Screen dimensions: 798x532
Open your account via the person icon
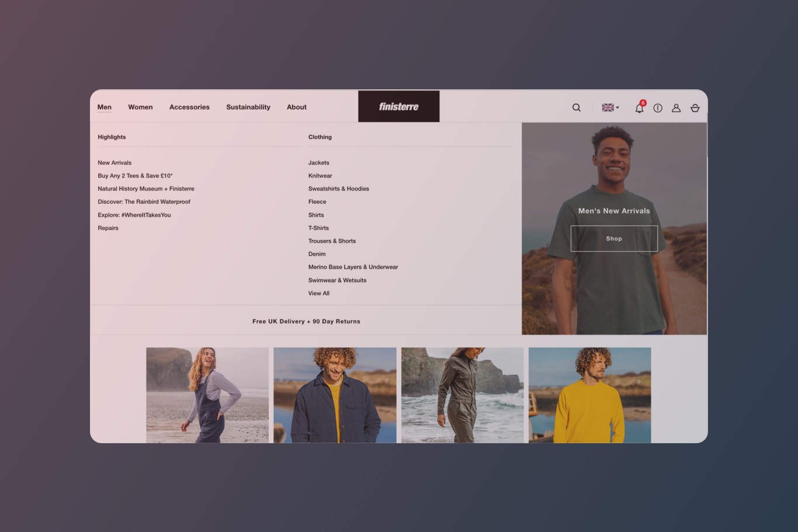(676, 108)
